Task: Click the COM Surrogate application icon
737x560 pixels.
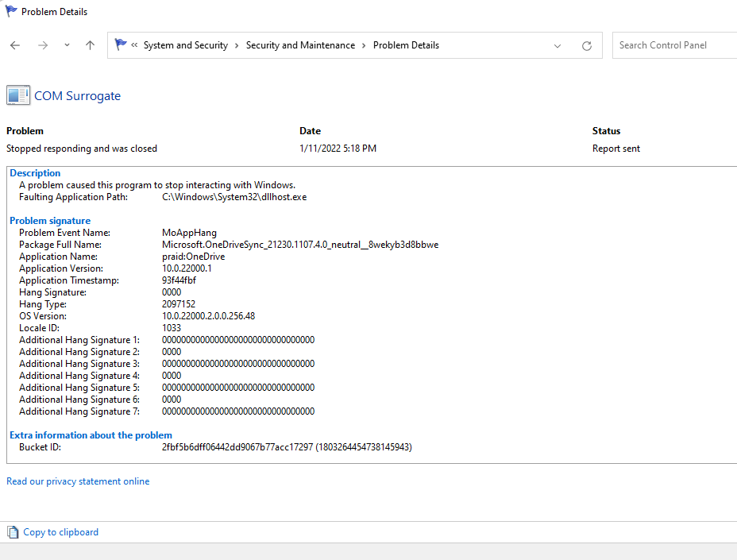Action: pyautogui.click(x=18, y=96)
